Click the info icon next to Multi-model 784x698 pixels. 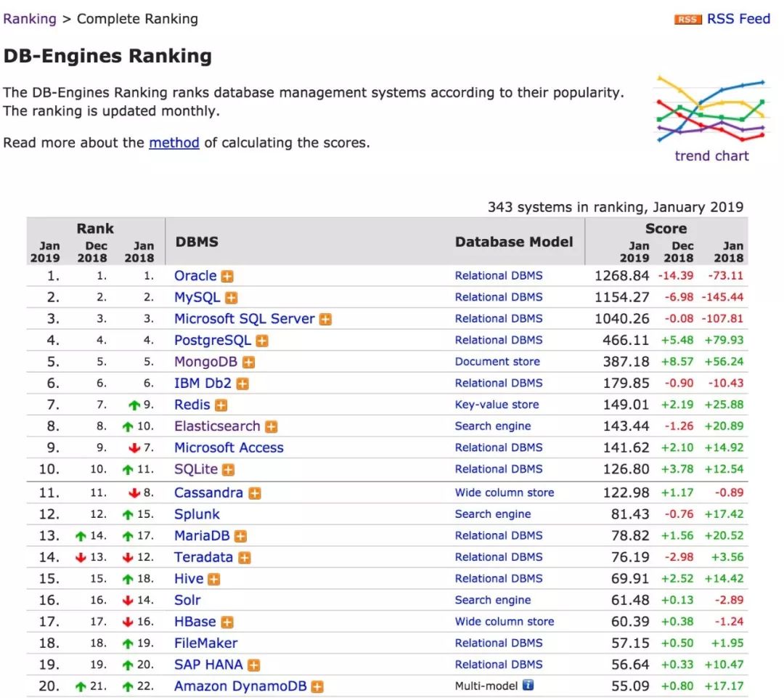tap(528, 685)
